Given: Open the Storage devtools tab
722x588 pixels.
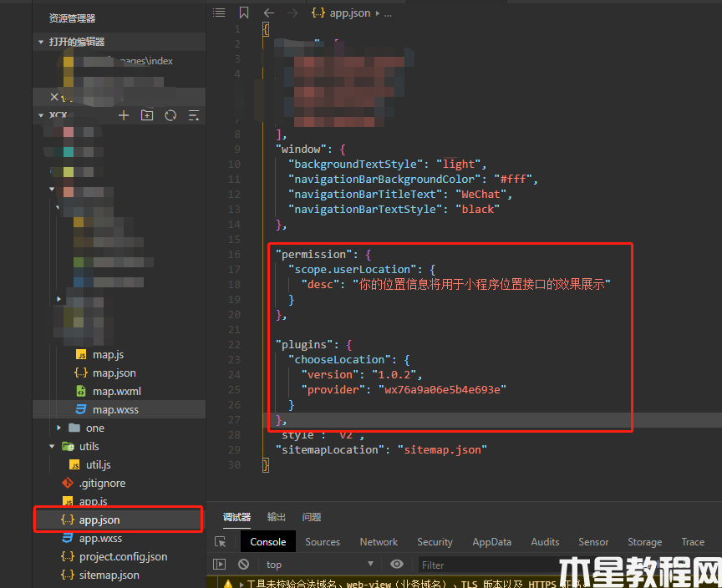Looking at the screenshot, I should [x=644, y=542].
